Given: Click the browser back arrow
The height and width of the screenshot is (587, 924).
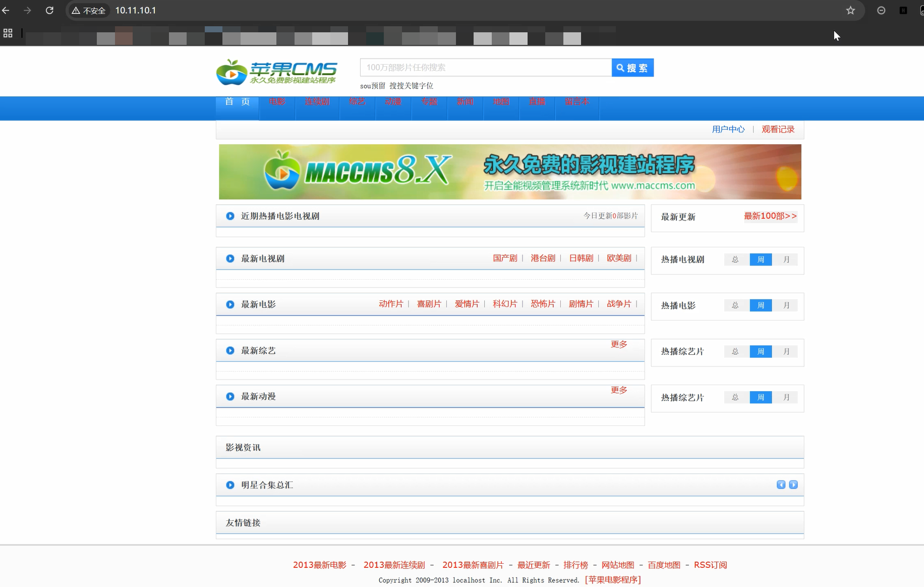Looking at the screenshot, I should pyautogui.click(x=6, y=10).
